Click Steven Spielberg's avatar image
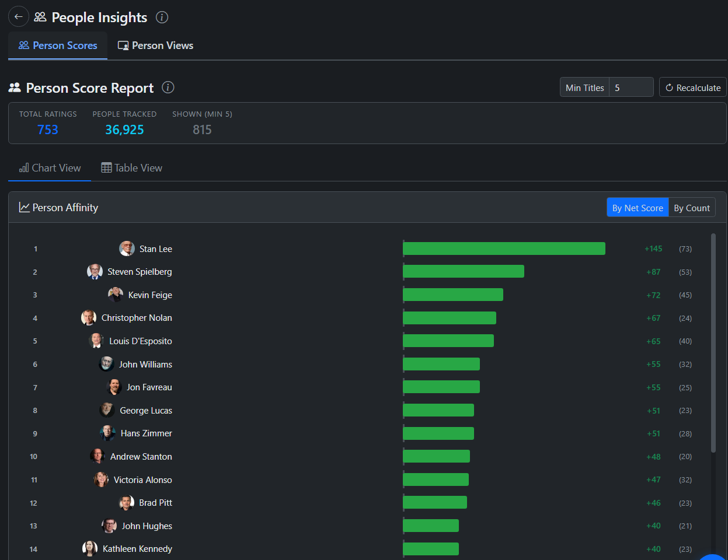This screenshot has width=728, height=560. point(95,272)
